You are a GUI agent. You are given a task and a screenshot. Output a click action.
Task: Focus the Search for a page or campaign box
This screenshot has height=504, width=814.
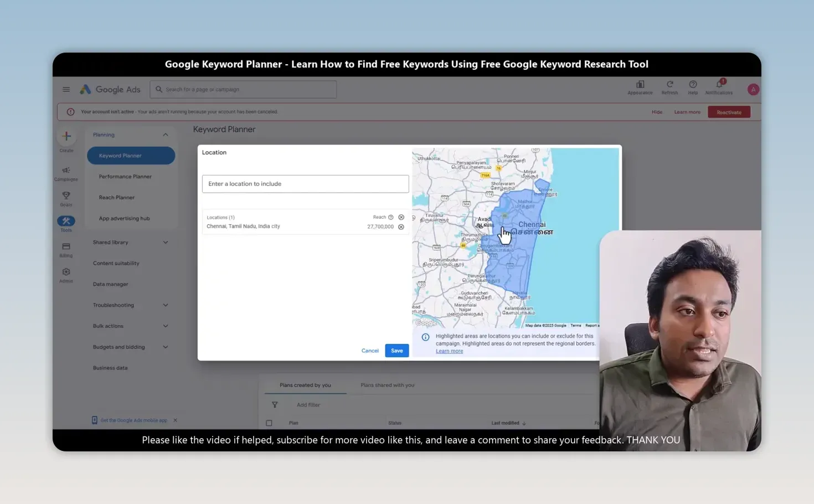coord(243,89)
